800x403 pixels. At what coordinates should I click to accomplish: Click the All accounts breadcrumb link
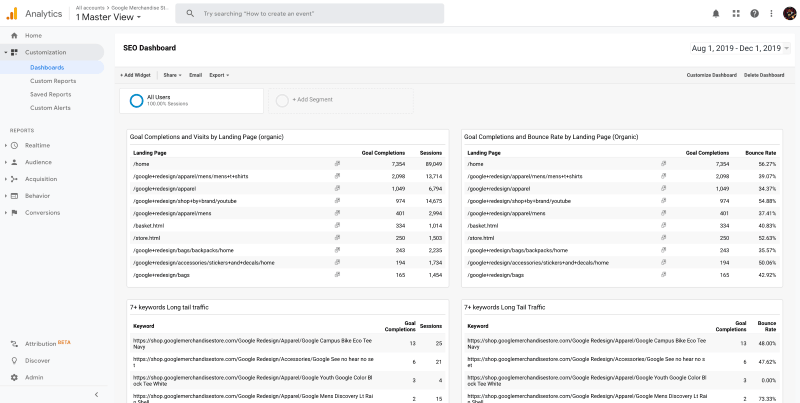point(90,8)
